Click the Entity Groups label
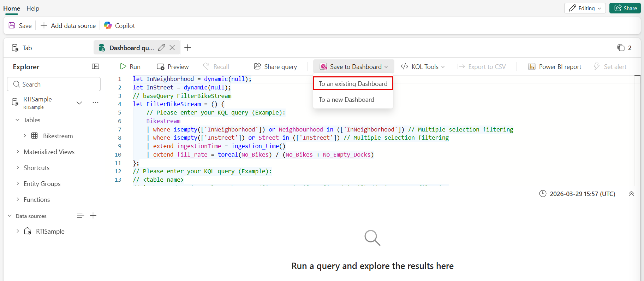Screen dimensions: 644x281 42,184
